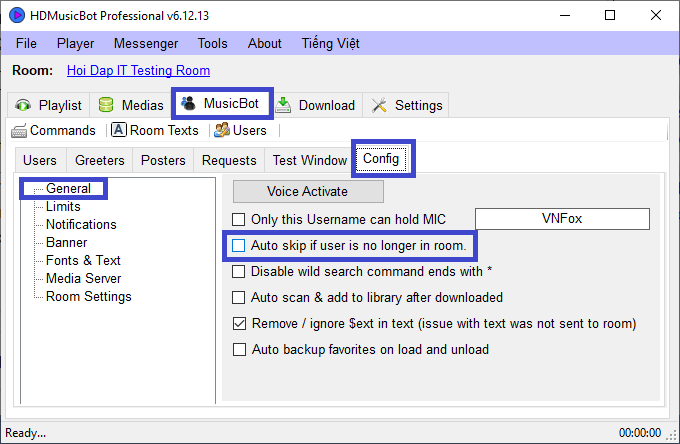Click the Download arrow icon
Image resolution: width=680 pixels, height=444 pixels.
click(284, 105)
